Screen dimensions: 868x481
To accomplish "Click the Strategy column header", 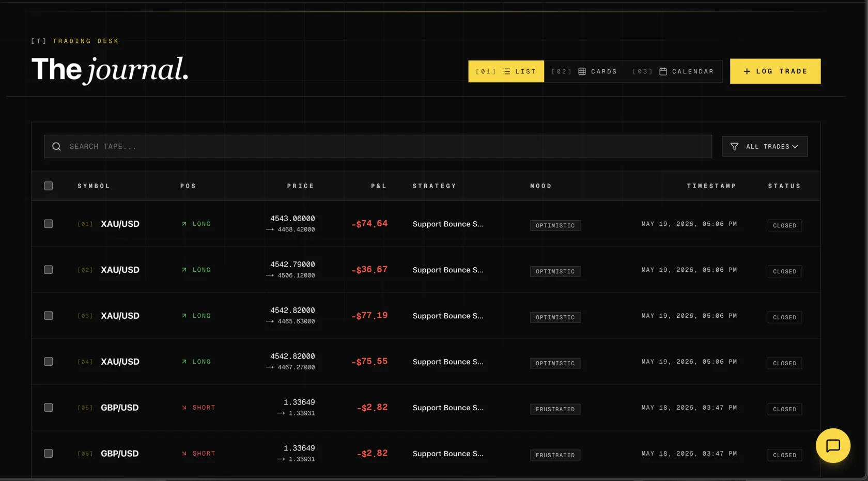I will [x=435, y=186].
